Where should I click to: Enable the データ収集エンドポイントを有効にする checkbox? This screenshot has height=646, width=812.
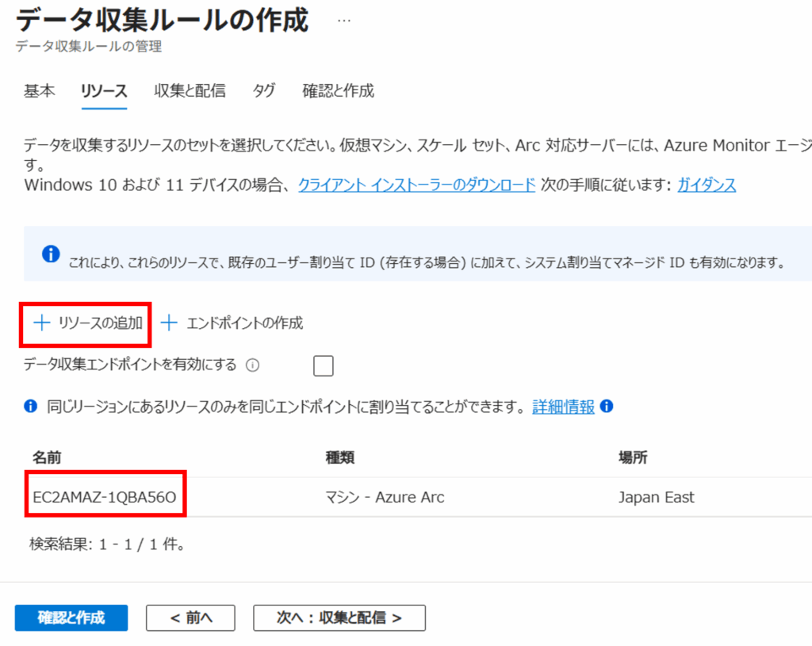pyautogui.click(x=323, y=365)
